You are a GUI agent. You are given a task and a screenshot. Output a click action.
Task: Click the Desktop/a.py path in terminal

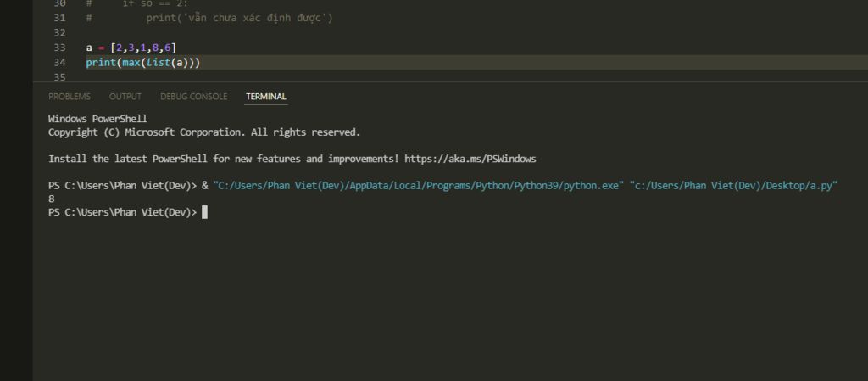click(x=733, y=186)
